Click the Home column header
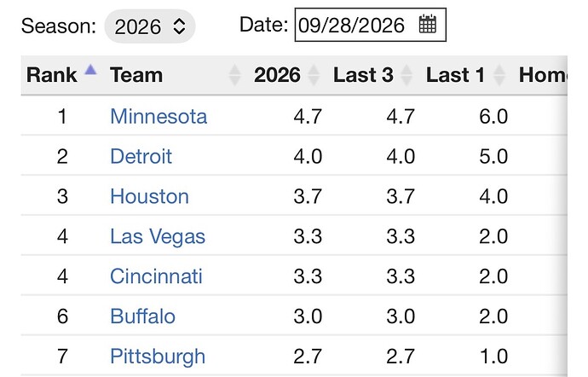588x377 pixels. point(543,75)
